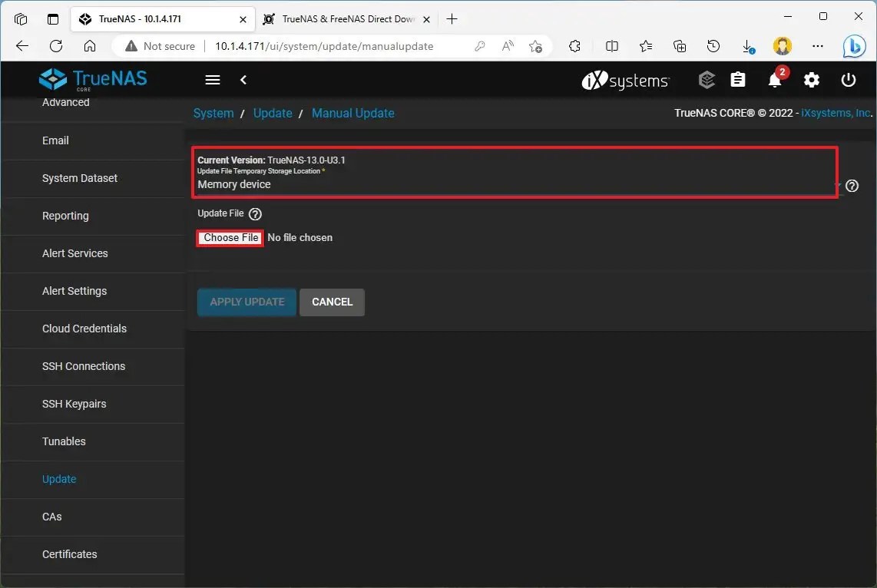Pin the browser favorites with the star icon
This screenshot has width=877, height=588.
point(646,46)
